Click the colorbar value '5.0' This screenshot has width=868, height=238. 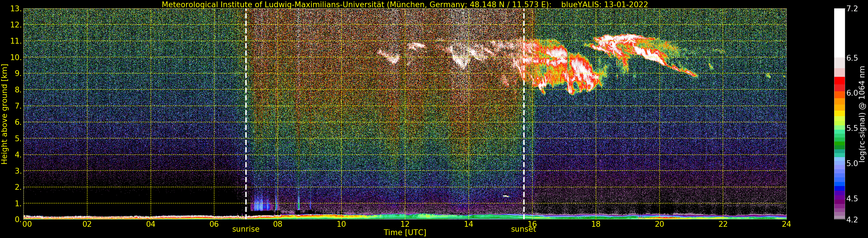coord(852,163)
